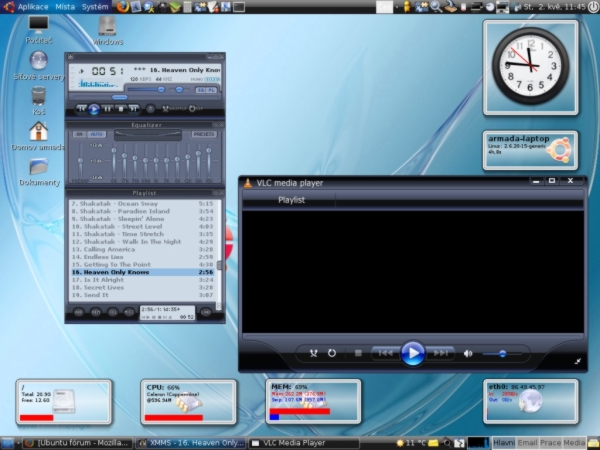Click the equalizer preamp slider
The width and height of the screenshot is (600, 450).
click(x=80, y=161)
